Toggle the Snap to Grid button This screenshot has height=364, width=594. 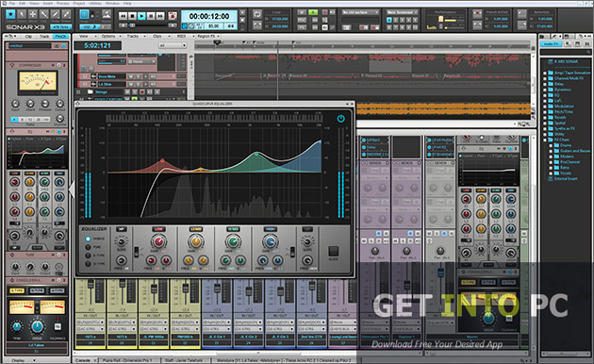84,15
